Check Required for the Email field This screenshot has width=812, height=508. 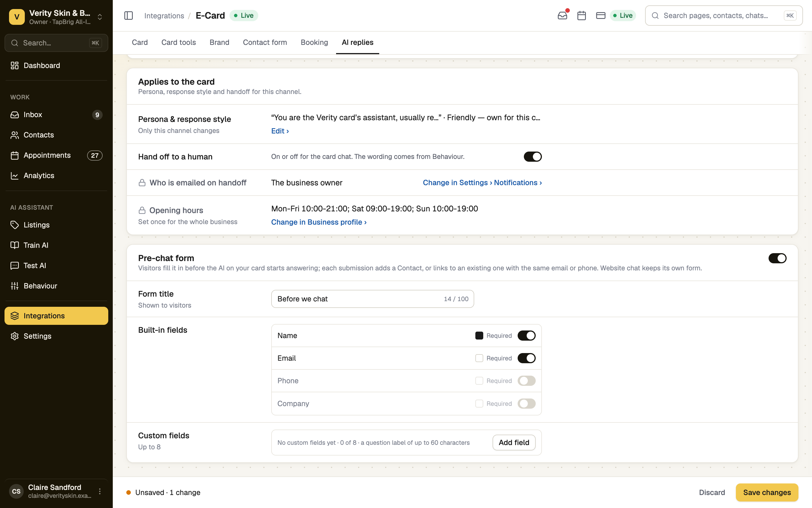(479, 358)
